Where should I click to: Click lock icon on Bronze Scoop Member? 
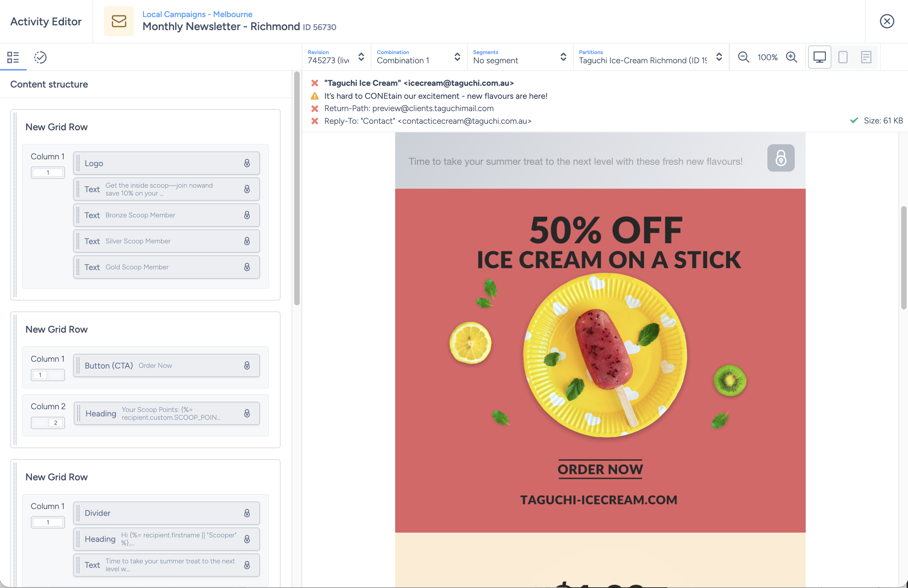[x=247, y=215]
